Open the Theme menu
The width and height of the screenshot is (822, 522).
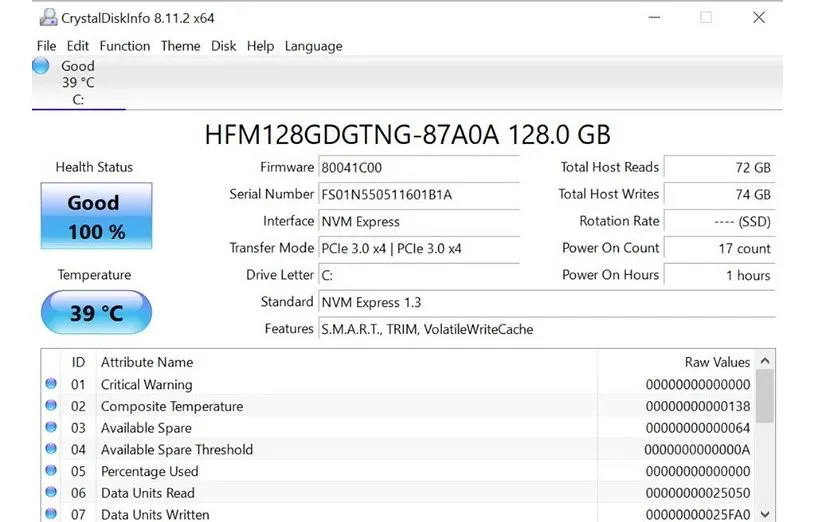click(x=180, y=46)
